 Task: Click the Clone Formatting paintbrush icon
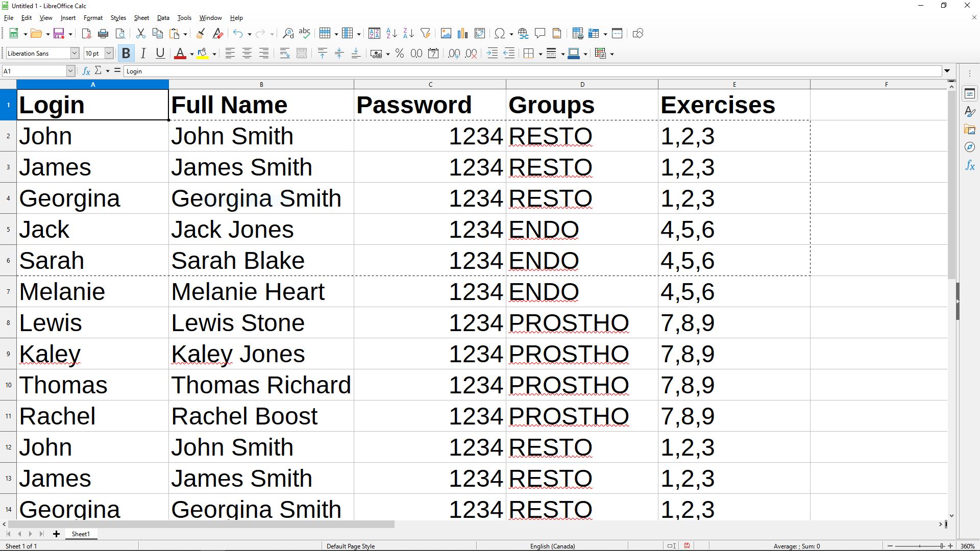point(201,34)
